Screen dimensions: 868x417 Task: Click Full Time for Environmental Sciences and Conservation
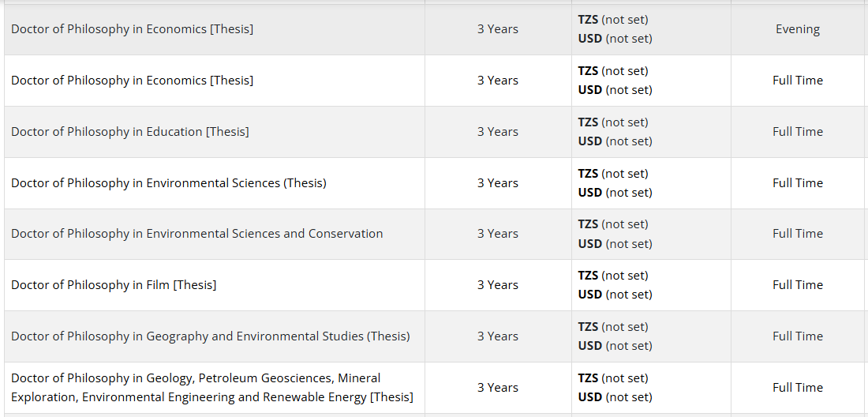point(798,234)
